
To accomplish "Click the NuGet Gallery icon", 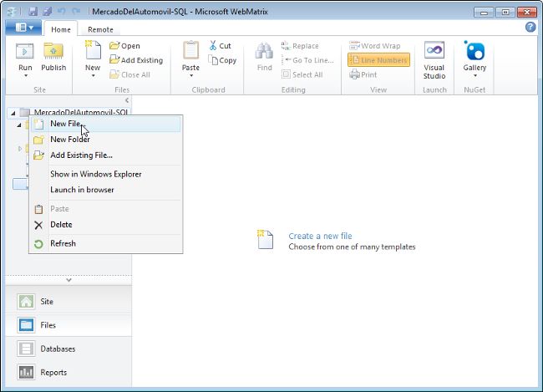I will coord(474,51).
